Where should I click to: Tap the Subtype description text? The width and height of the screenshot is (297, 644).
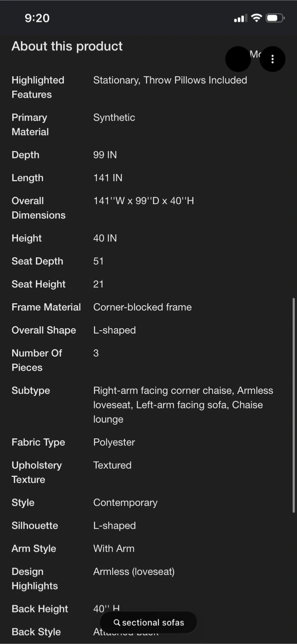point(183,405)
